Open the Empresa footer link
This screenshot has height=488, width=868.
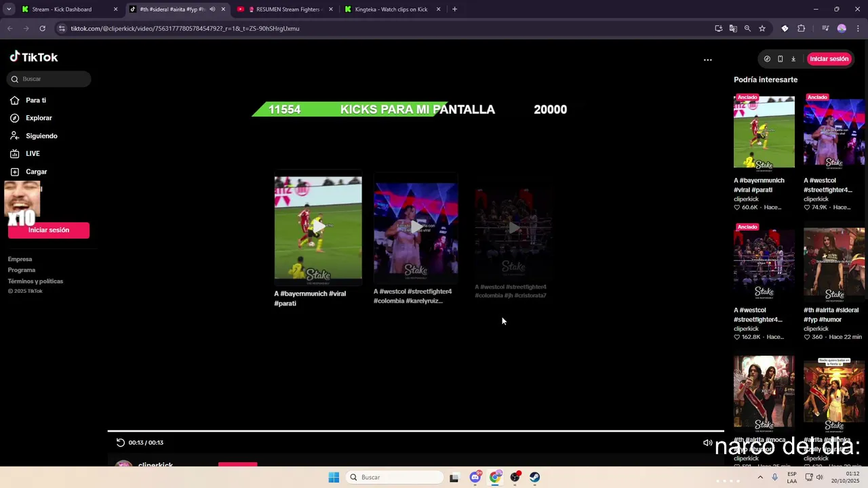coord(20,259)
